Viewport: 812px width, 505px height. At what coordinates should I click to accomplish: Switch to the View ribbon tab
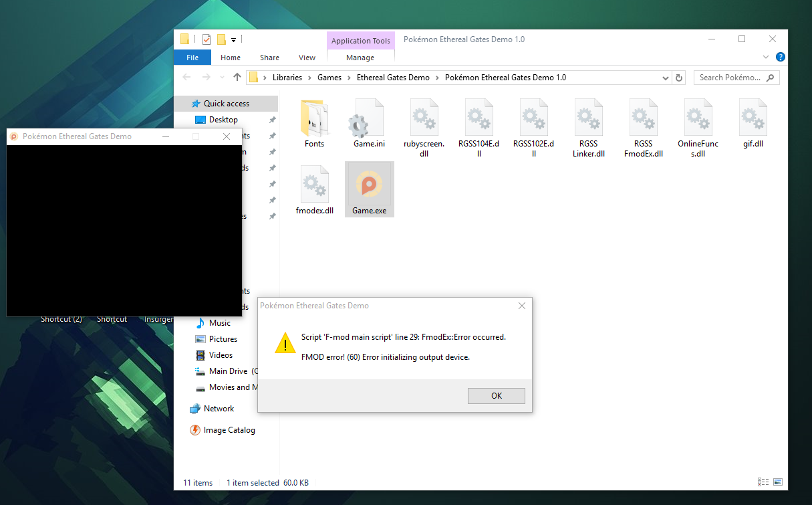pyautogui.click(x=307, y=58)
